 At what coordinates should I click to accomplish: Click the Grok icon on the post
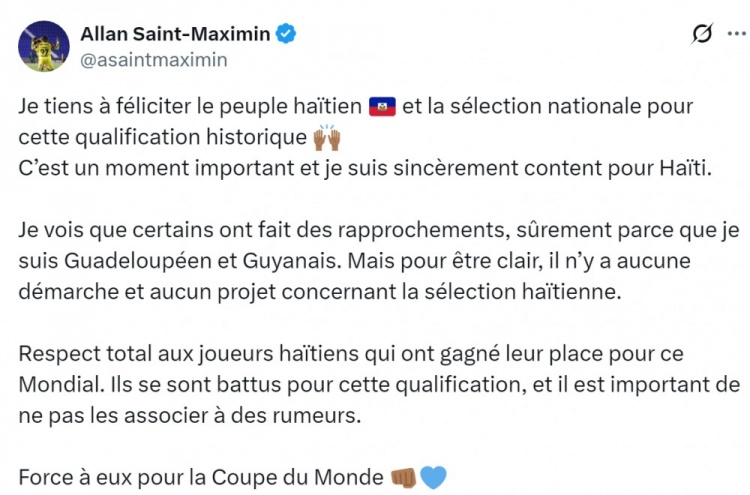(x=703, y=34)
